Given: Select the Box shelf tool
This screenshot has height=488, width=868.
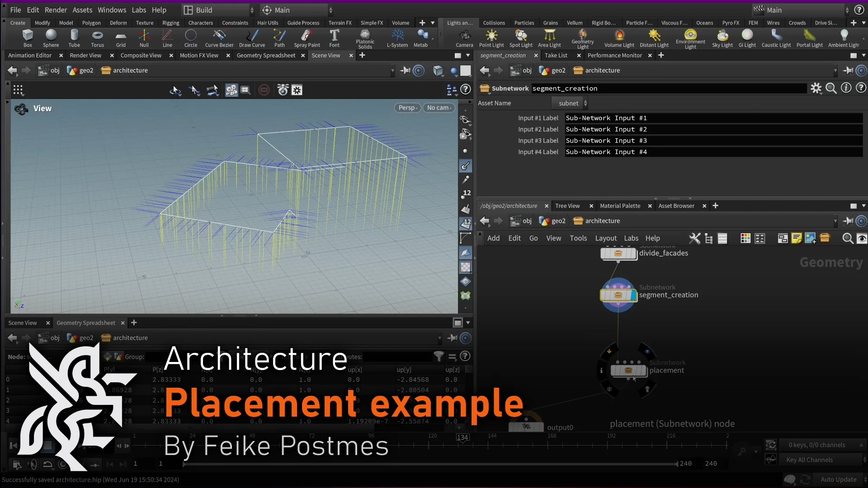Looking at the screenshot, I should (x=28, y=38).
